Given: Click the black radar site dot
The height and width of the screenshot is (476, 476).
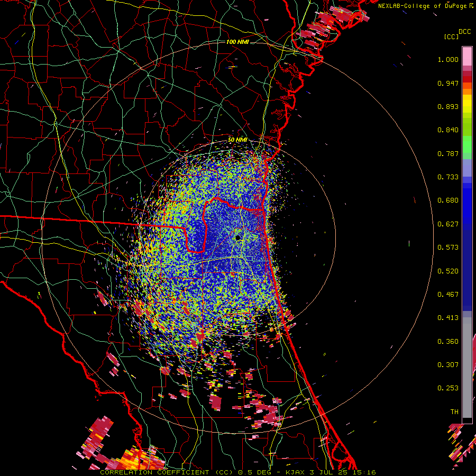Looking at the screenshot, I should [237, 237].
